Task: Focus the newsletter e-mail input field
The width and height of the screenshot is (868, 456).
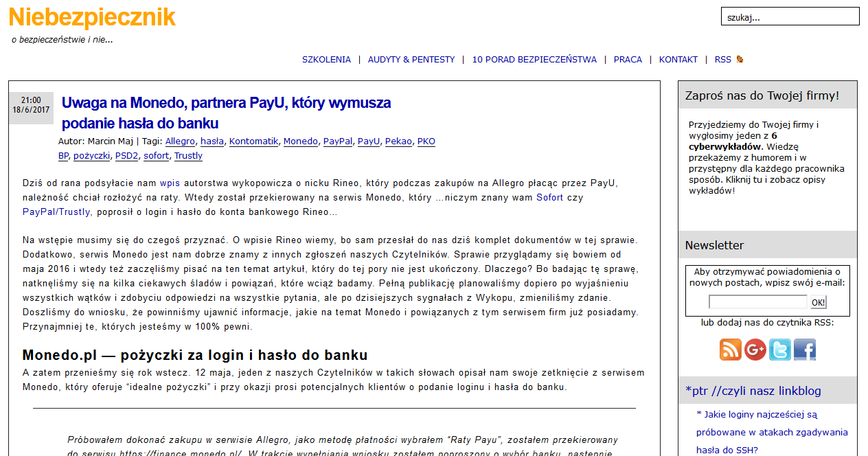Action: coord(758,302)
